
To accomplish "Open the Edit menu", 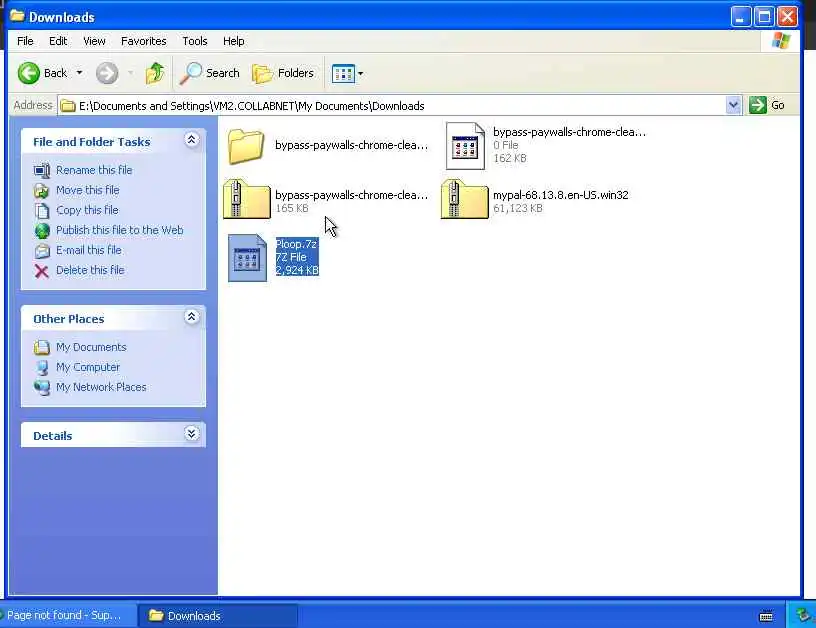I will (x=58, y=41).
